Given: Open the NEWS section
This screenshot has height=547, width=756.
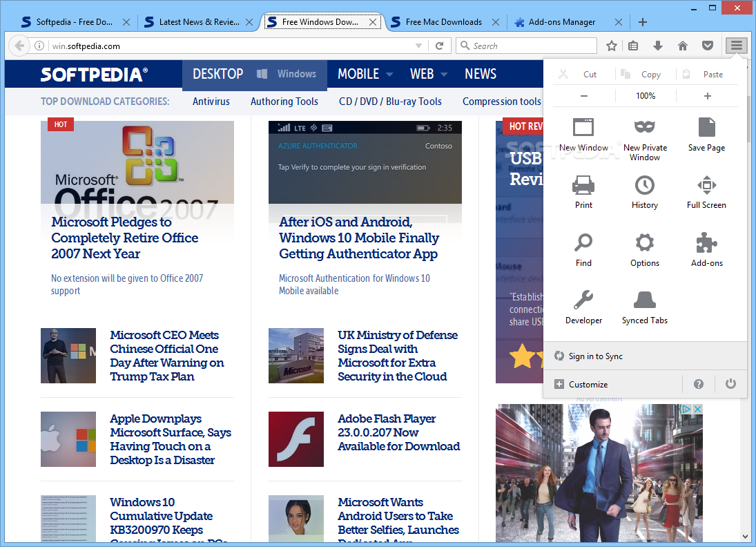Looking at the screenshot, I should click(x=481, y=74).
